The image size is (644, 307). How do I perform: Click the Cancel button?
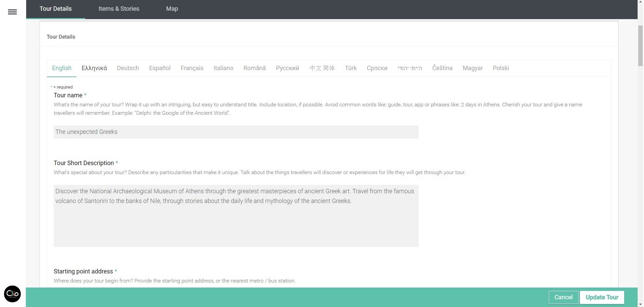click(x=563, y=297)
